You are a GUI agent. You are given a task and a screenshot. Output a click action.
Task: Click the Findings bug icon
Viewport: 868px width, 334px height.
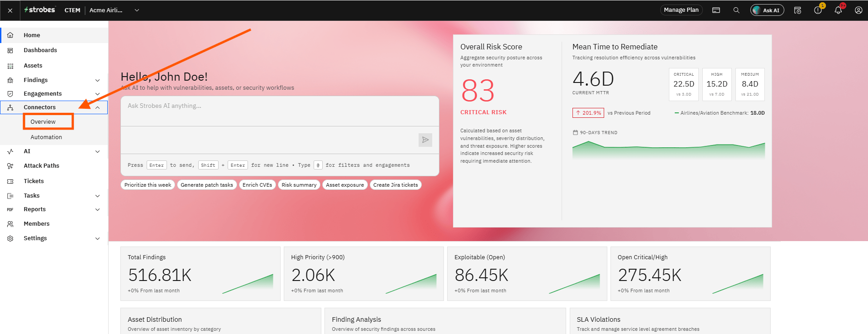coord(10,80)
